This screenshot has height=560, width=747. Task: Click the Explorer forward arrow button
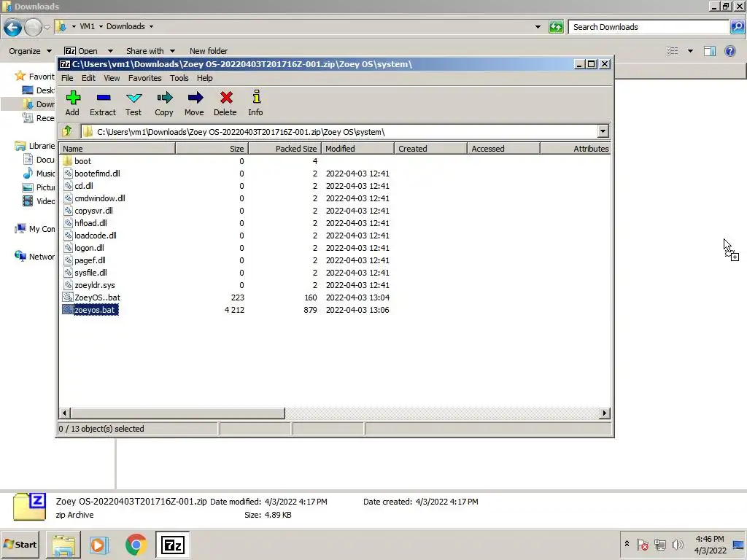coord(33,27)
